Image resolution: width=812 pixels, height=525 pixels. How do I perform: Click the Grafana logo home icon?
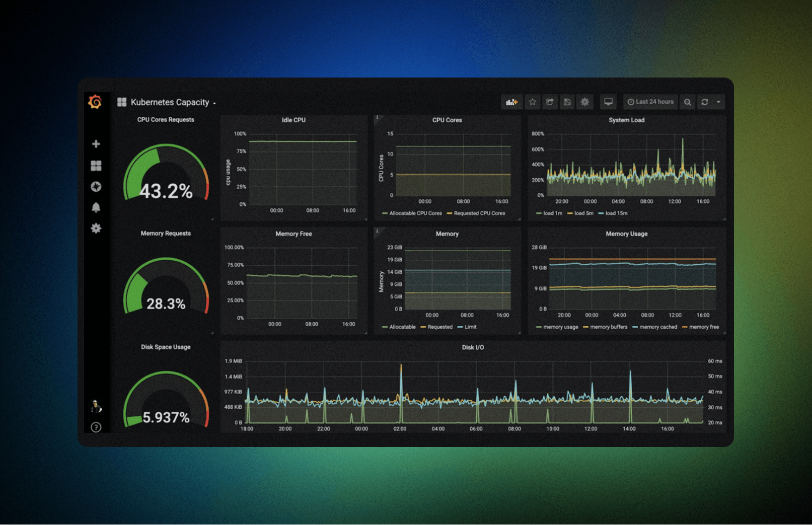[x=95, y=102]
